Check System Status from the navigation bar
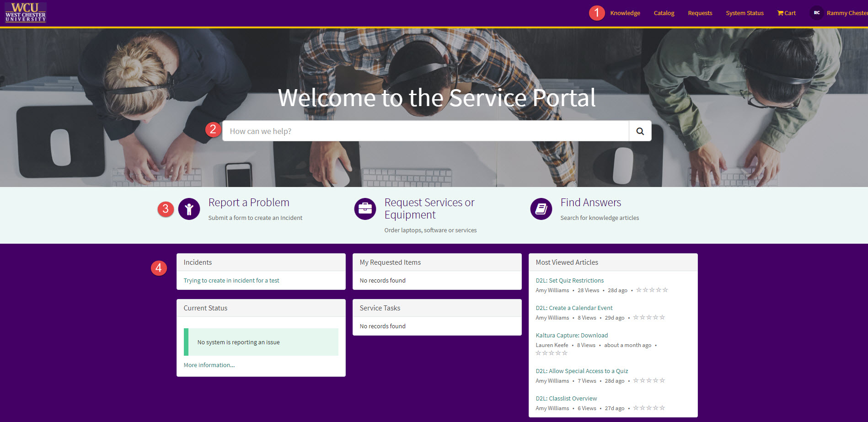The height and width of the screenshot is (422, 868). [745, 13]
